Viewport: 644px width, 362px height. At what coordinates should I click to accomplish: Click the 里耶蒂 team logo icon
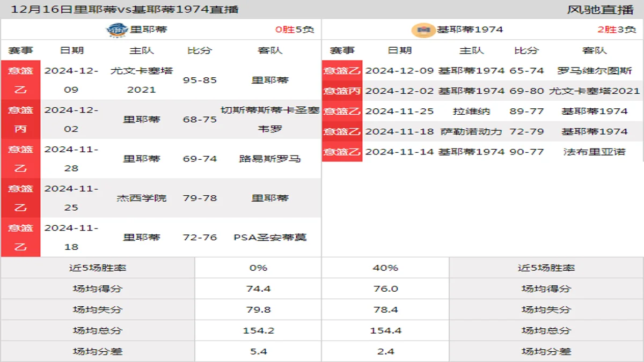[118, 29]
